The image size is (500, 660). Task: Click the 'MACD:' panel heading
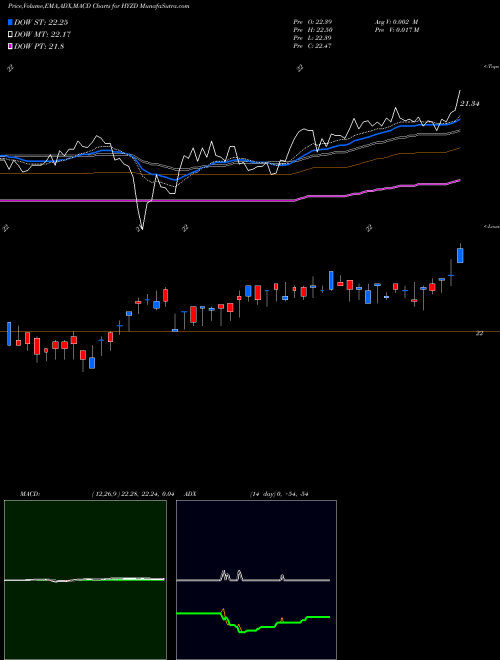pyautogui.click(x=29, y=494)
